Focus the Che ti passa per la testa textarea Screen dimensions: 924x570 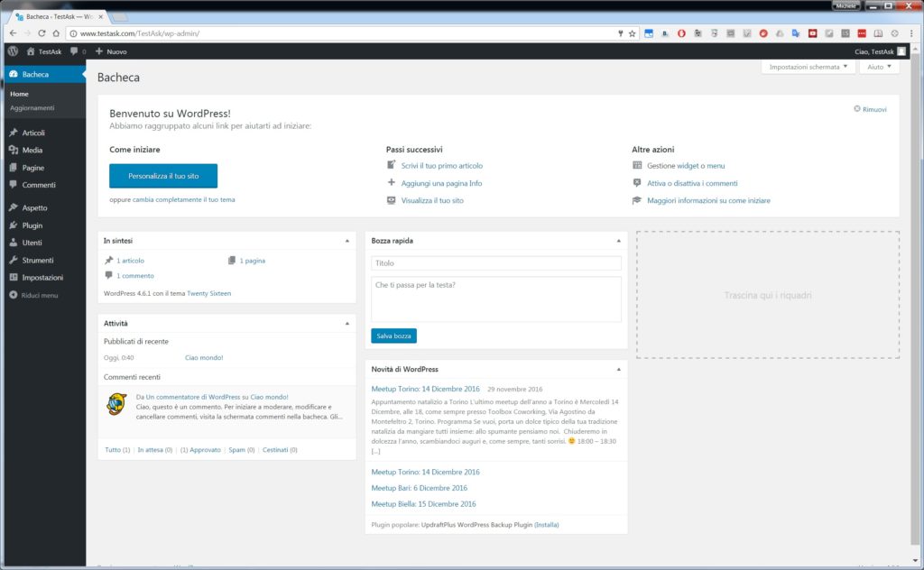[496, 299]
